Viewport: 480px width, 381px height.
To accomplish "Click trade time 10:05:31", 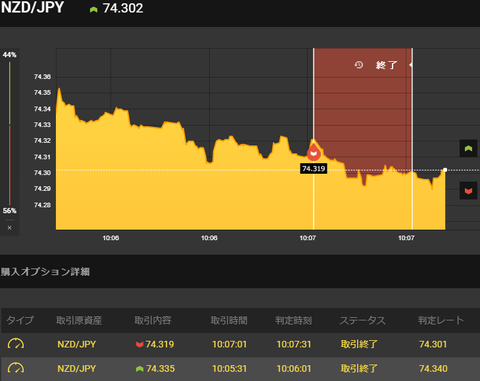I will 229,369.
